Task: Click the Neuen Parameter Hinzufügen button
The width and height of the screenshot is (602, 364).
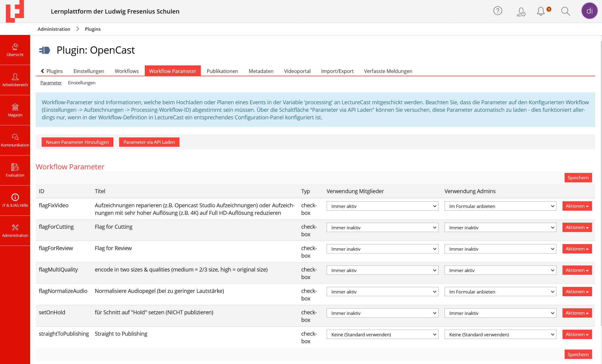Action: pos(77,142)
